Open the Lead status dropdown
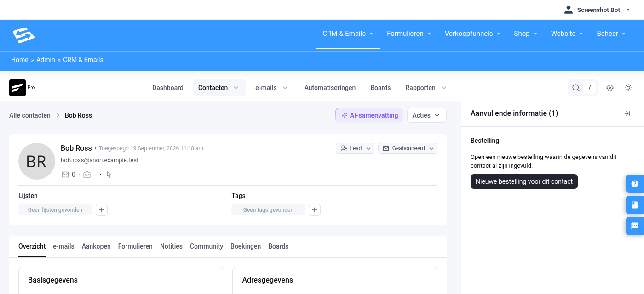 (355, 148)
